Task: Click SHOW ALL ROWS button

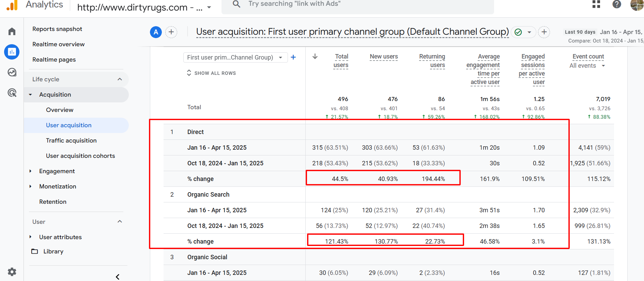Action: click(211, 73)
